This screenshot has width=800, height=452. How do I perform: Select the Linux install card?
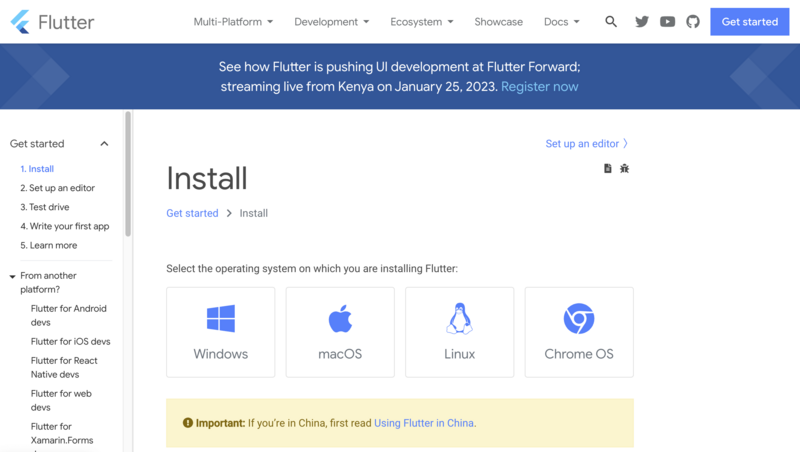(x=459, y=332)
